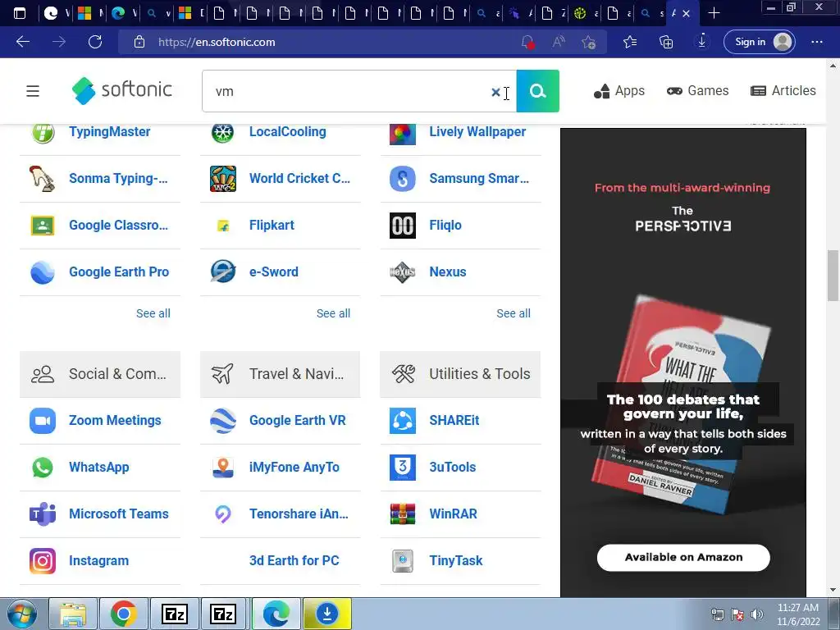Click the Zoom Meetings camera icon

(x=43, y=421)
